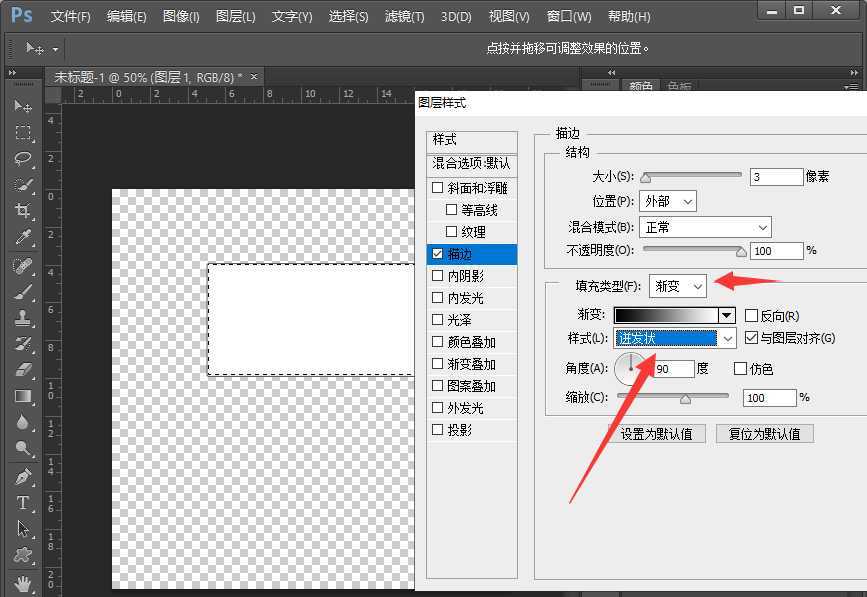Open the 位置 dropdown showing 外部
Screen dimensions: 867x597
[x=667, y=200]
